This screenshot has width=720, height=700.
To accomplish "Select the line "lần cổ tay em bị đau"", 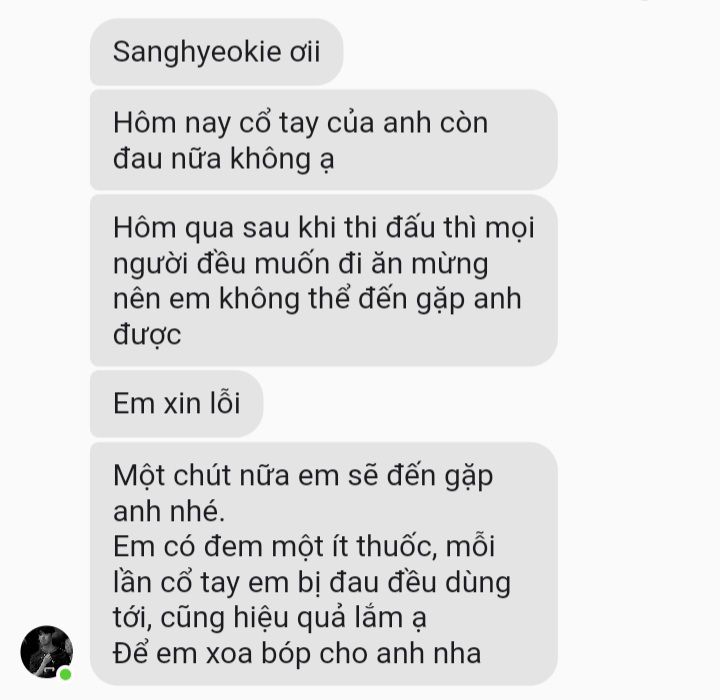I will pos(249,583).
